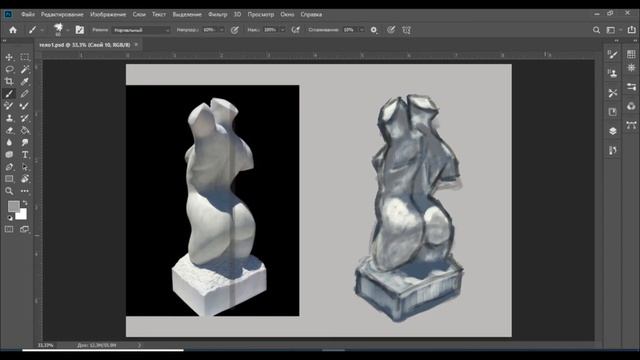Open the Layers panel icon
This screenshot has width=640, height=360.
click(612, 131)
